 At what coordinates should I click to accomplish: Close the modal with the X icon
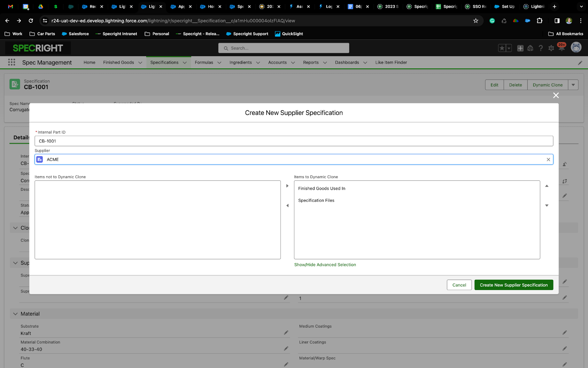tap(556, 95)
